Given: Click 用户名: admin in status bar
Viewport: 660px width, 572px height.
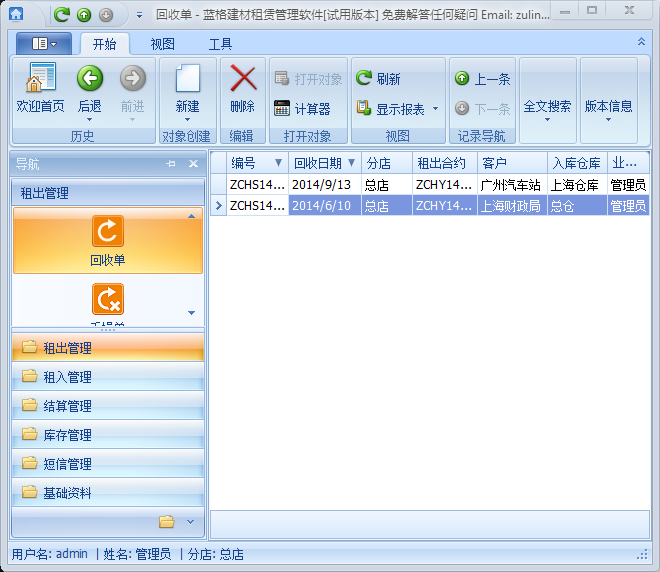Looking at the screenshot, I should tap(50, 554).
